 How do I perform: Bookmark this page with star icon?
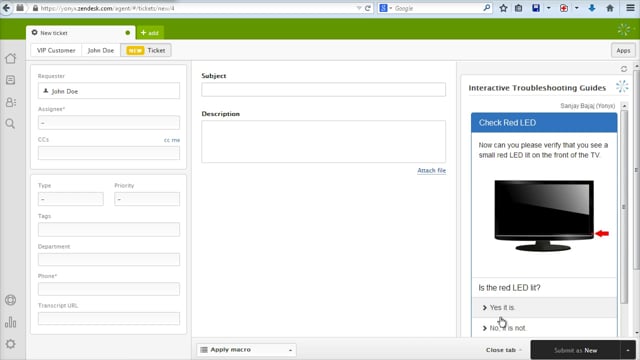(503, 8)
